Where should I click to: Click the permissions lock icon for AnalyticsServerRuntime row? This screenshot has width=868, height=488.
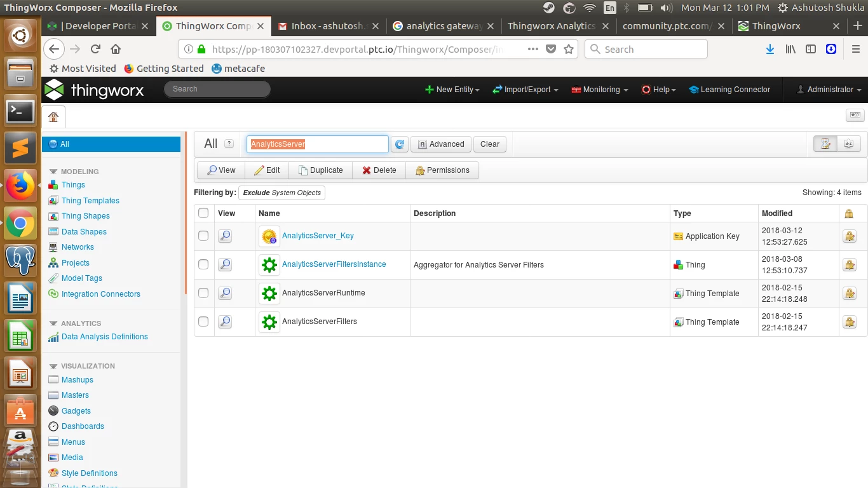tap(849, 294)
